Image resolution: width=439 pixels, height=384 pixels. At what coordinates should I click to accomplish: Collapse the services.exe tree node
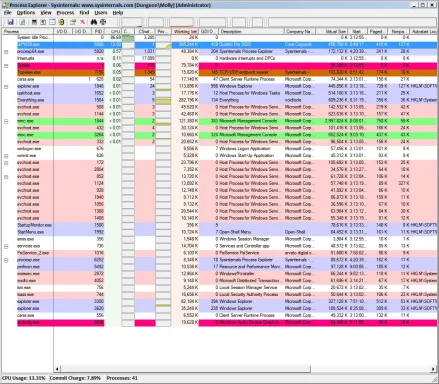6,246
